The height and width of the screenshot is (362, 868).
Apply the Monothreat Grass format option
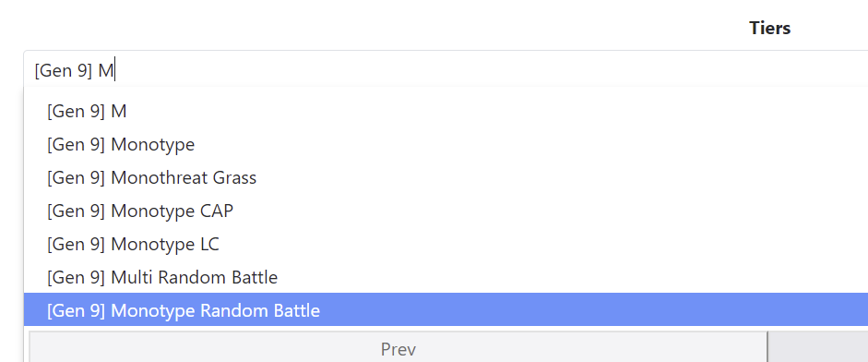click(446, 178)
